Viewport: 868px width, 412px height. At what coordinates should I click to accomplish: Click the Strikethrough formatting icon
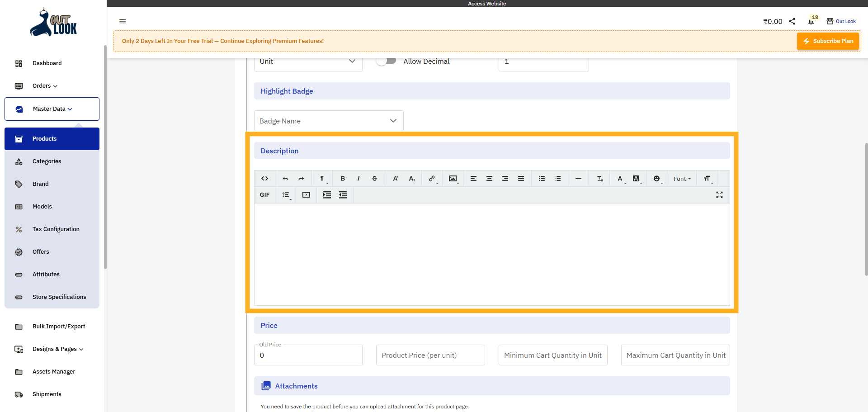(x=374, y=179)
